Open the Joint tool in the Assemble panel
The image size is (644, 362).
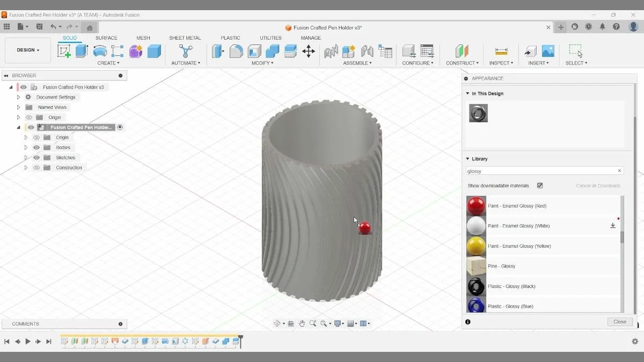tap(331, 51)
